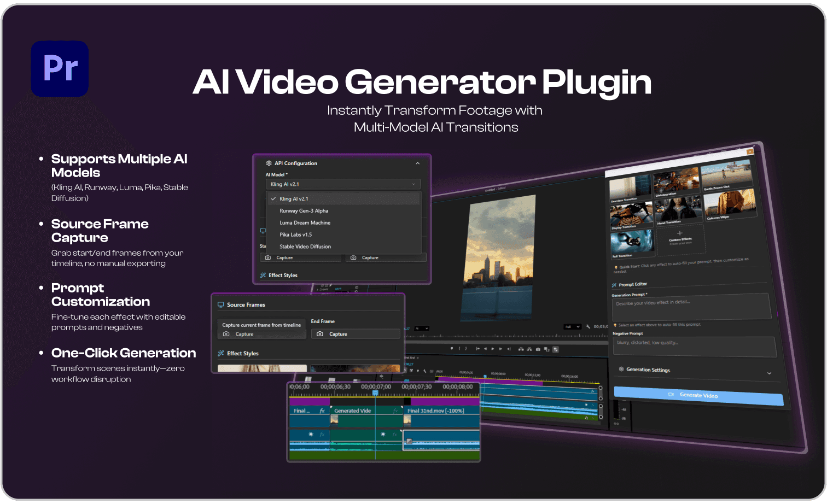Click fx badge on the first Final clip
Viewport: 827px width, 504px height.
pyautogui.click(x=322, y=411)
